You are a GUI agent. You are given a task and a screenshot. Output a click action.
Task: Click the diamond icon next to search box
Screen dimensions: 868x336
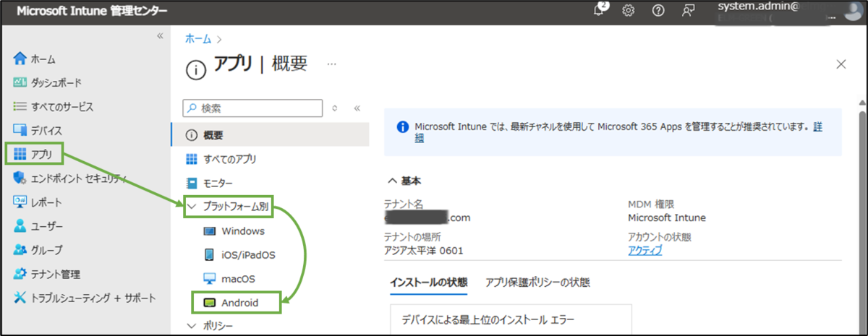335,108
